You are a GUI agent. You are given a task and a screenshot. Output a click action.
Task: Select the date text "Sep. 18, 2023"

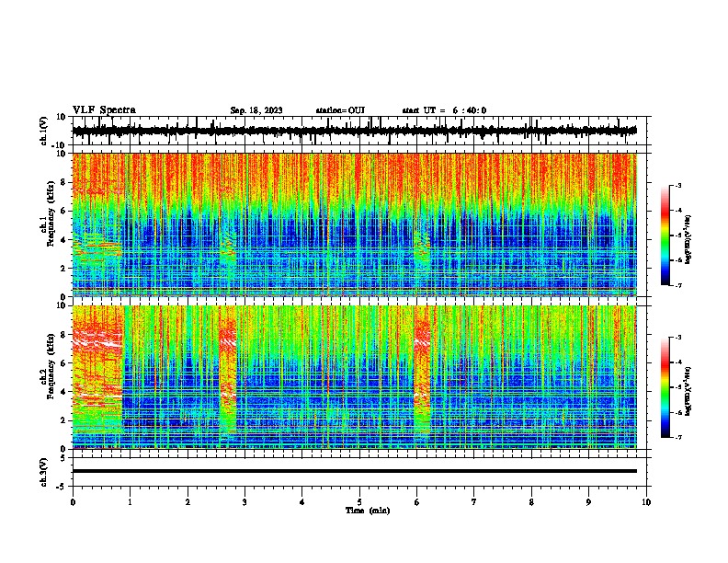[256, 110]
